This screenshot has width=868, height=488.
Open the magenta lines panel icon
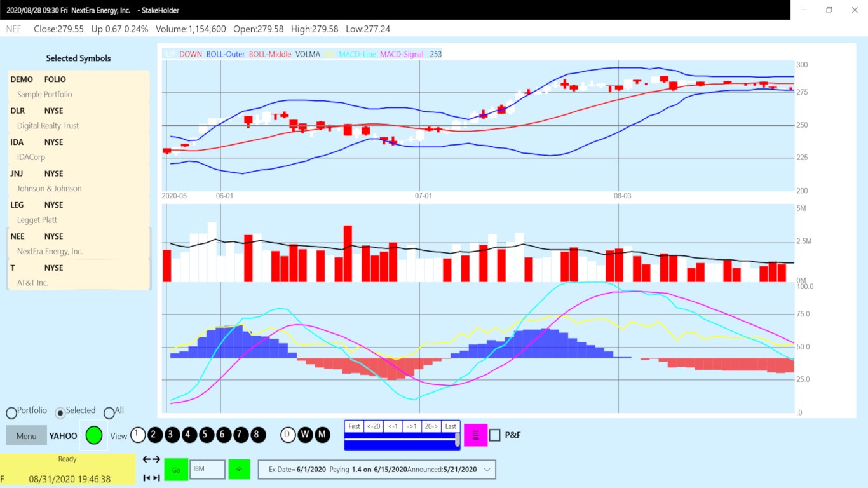pyautogui.click(x=476, y=435)
